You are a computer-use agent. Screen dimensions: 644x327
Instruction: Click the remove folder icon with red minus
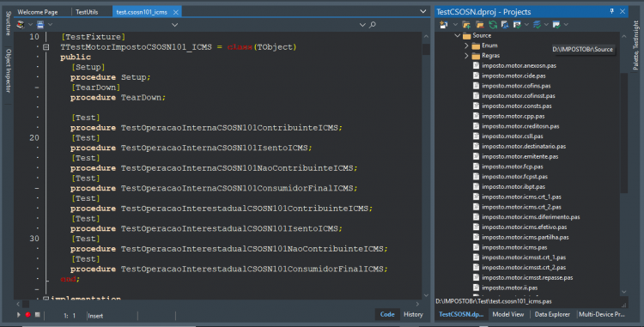[480, 25]
